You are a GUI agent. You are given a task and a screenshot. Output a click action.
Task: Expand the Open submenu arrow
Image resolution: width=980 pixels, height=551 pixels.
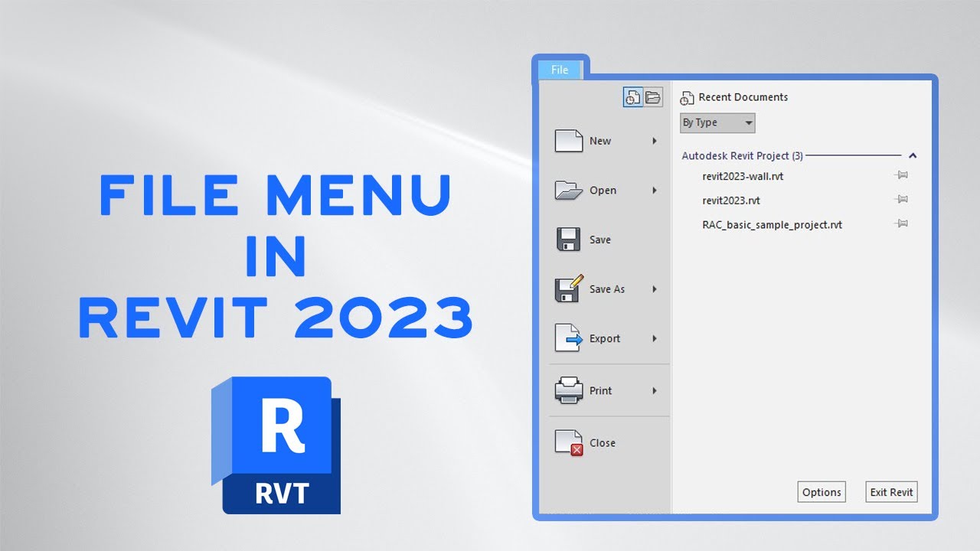(655, 190)
